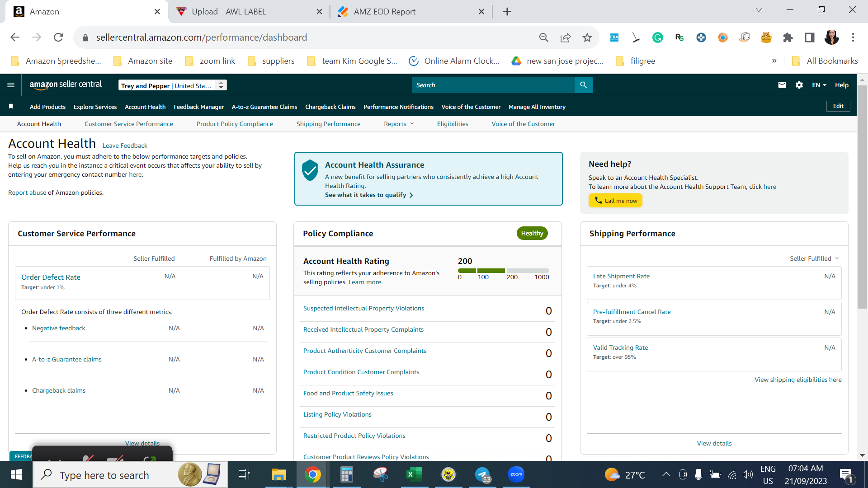Reload the page with the browser refresh icon
This screenshot has width=868, height=488.
(x=58, y=38)
